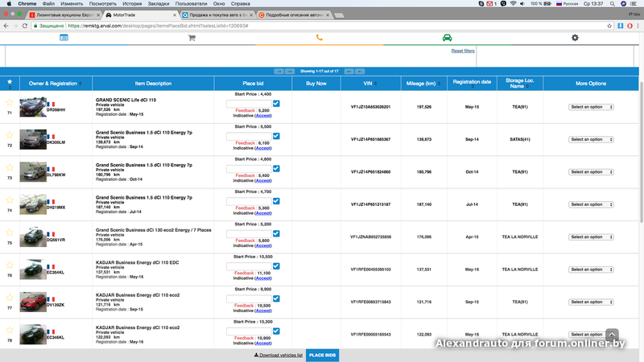Open 'Select an option' for lot 72
This screenshot has height=362, width=644.
591,139
